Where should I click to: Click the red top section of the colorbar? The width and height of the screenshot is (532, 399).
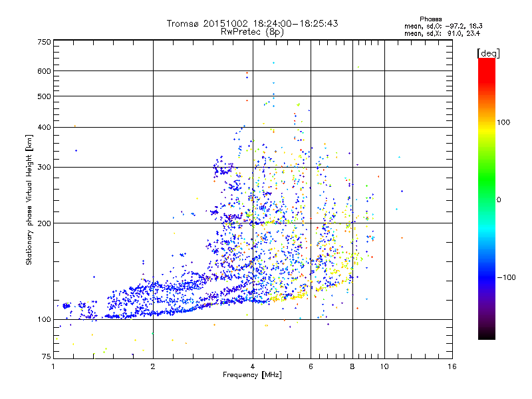pos(487,70)
